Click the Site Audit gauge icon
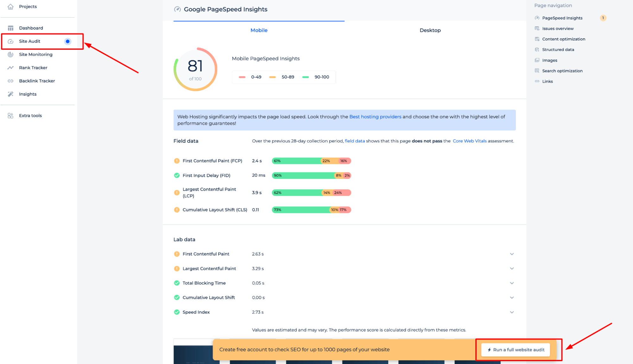This screenshot has height=364, width=633. [10, 41]
